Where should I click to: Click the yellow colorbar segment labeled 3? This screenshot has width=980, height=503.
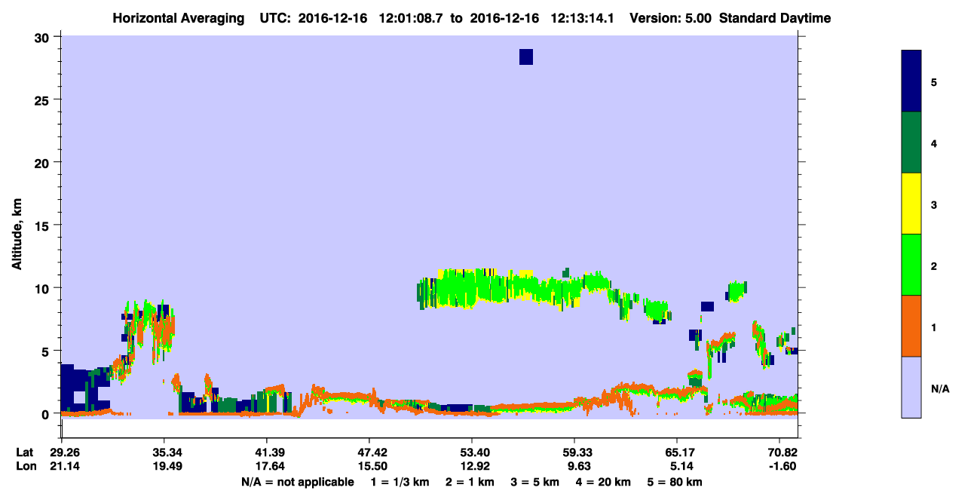pos(911,204)
